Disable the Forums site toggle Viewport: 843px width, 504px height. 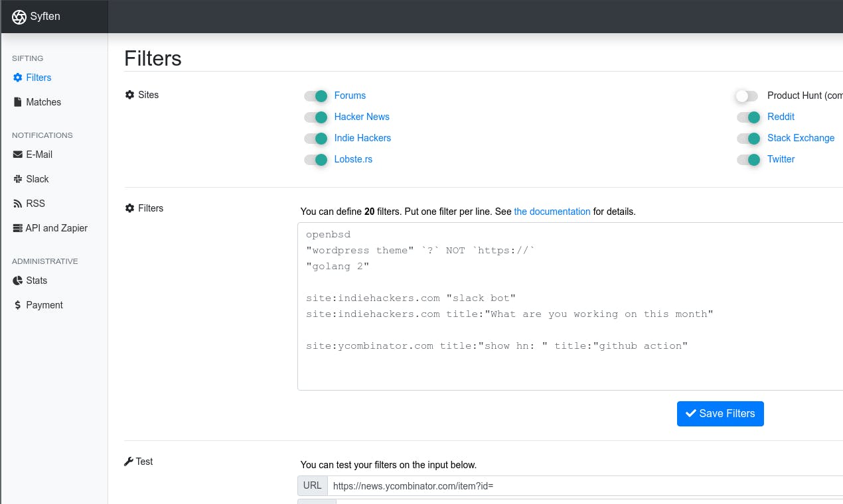(316, 96)
